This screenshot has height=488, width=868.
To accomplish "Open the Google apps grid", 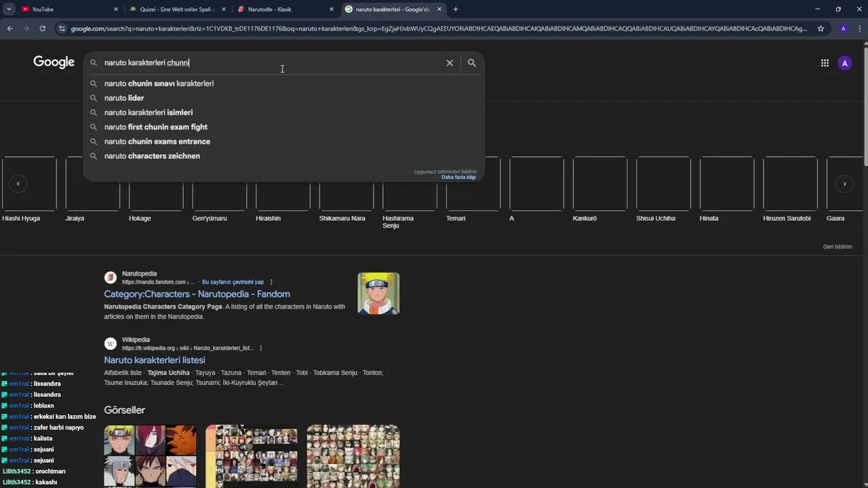I will coord(825,63).
